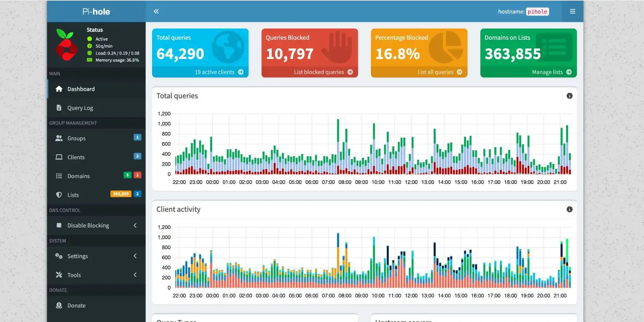Expand the Settings submenu chevron
This screenshot has width=644, height=322.
pyautogui.click(x=135, y=256)
